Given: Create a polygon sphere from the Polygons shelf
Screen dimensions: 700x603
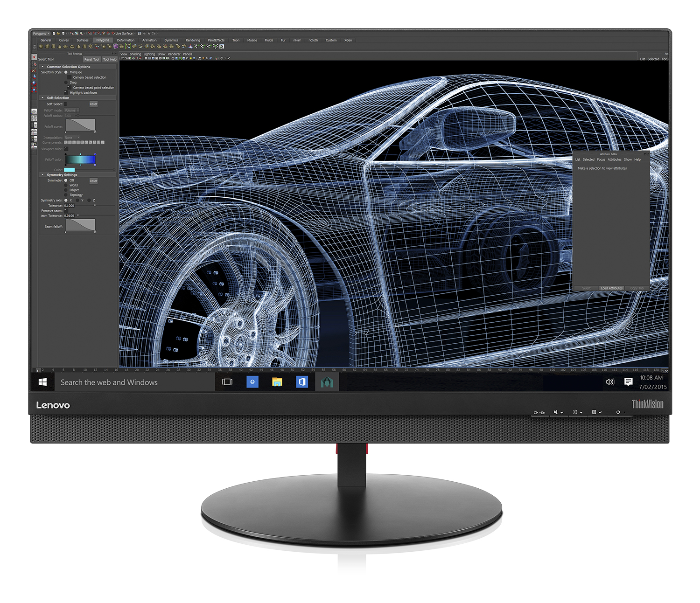Looking at the screenshot, I should 41,47.
